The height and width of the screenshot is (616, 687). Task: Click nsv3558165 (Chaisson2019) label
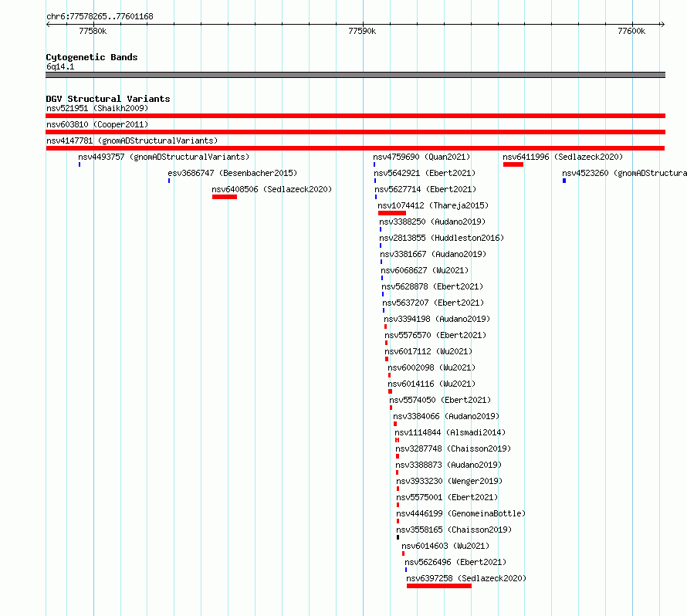tap(454, 530)
